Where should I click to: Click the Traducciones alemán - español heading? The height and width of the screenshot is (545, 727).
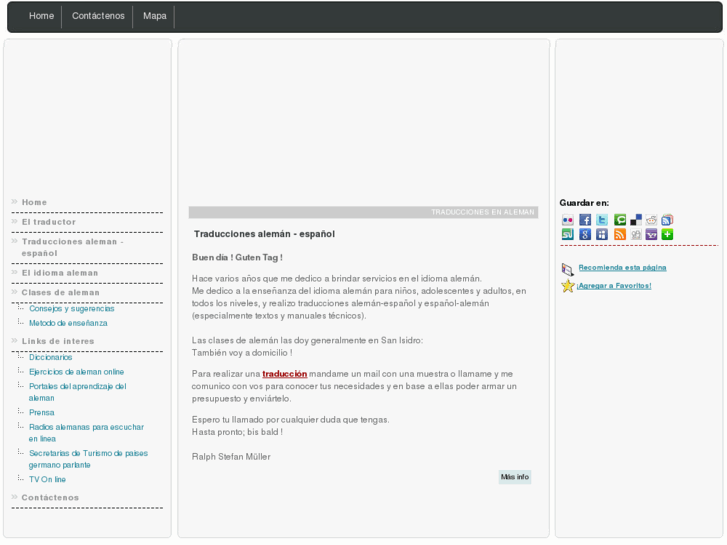(264, 234)
